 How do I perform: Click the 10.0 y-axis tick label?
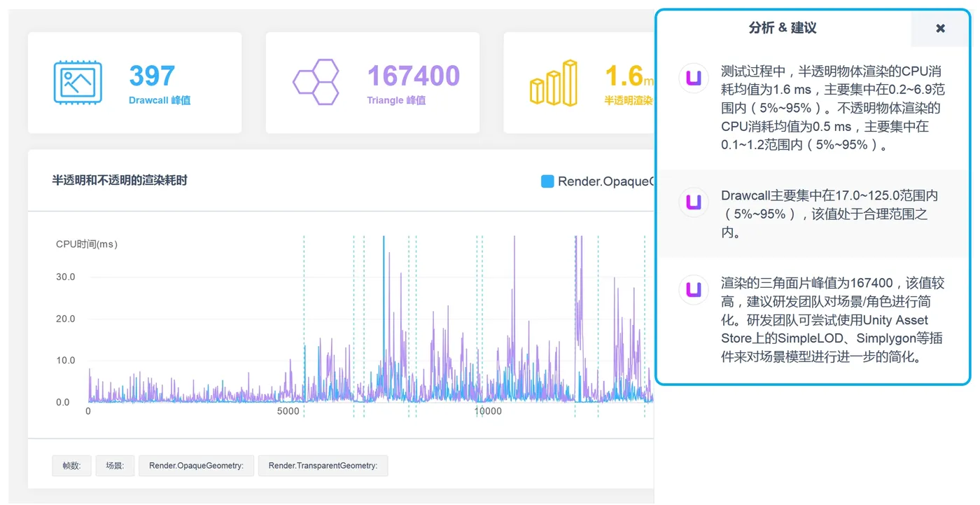click(66, 361)
